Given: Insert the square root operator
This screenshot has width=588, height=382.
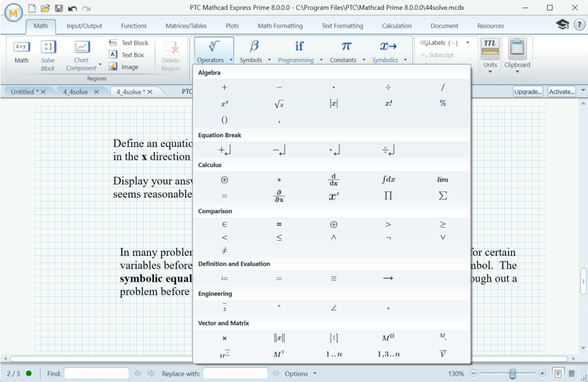Looking at the screenshot, I should [279, 104].
